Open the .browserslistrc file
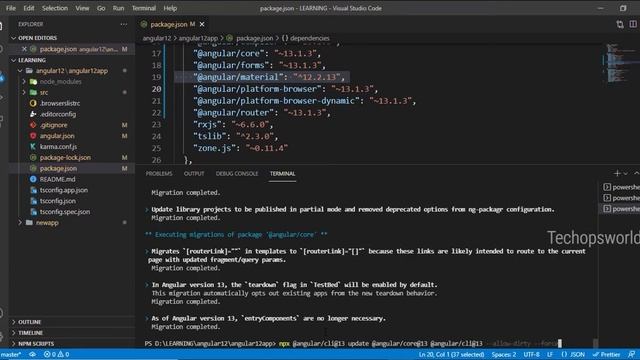This screenshot has width=640, height=360. click(x=60, y=103)
